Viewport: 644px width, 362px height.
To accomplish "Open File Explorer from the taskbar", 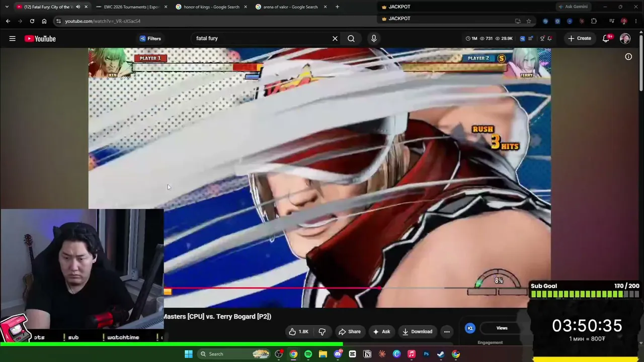I will pos(323,354).
